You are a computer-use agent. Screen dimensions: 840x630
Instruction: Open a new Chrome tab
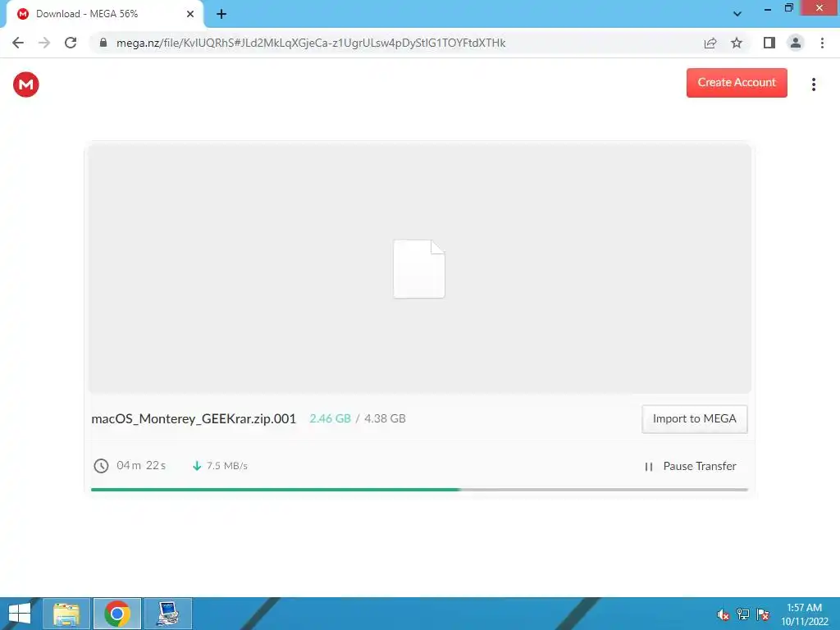point(221,14)
